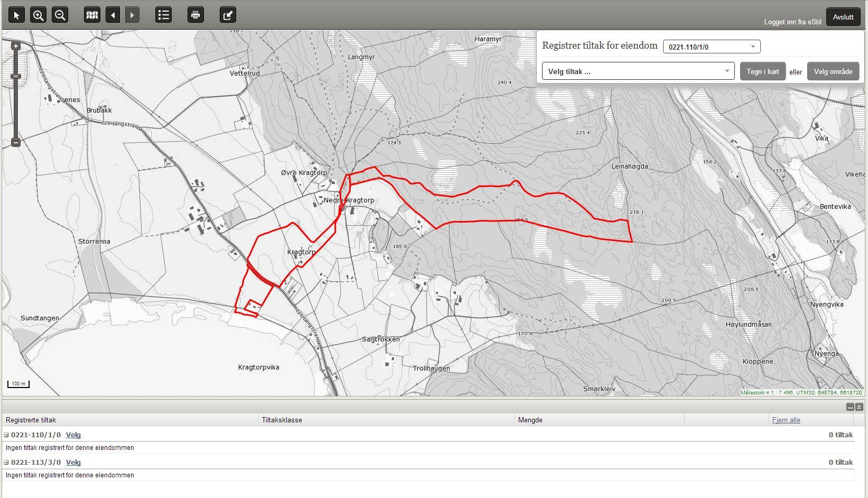This screenshot has width=868, height=498.
Task: Click the Haramyr map label
Action: point(488,39)
